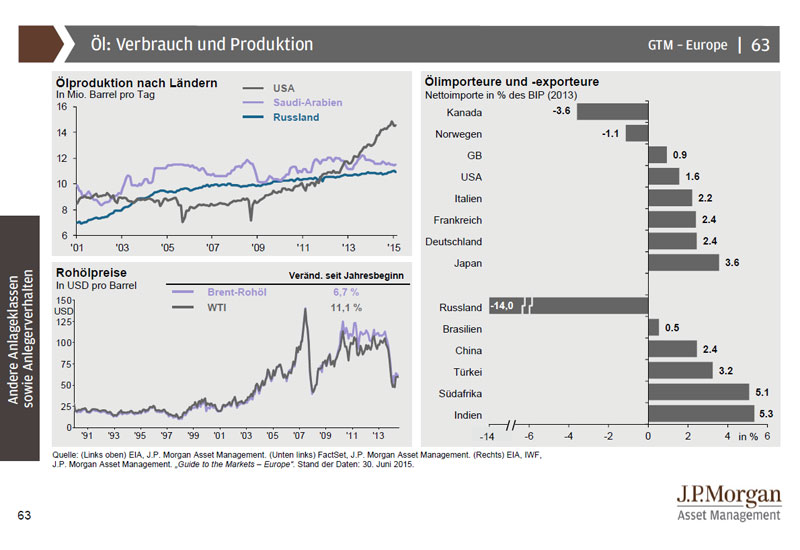Click the Kanada -3.6 bar
The image size is (800, 550).
pos(612,112)
